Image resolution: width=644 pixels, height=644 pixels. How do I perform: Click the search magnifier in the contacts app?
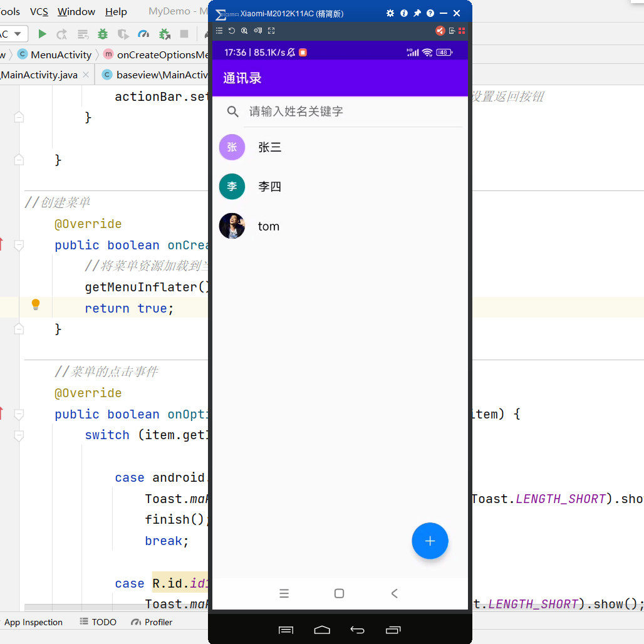(232, 112)
